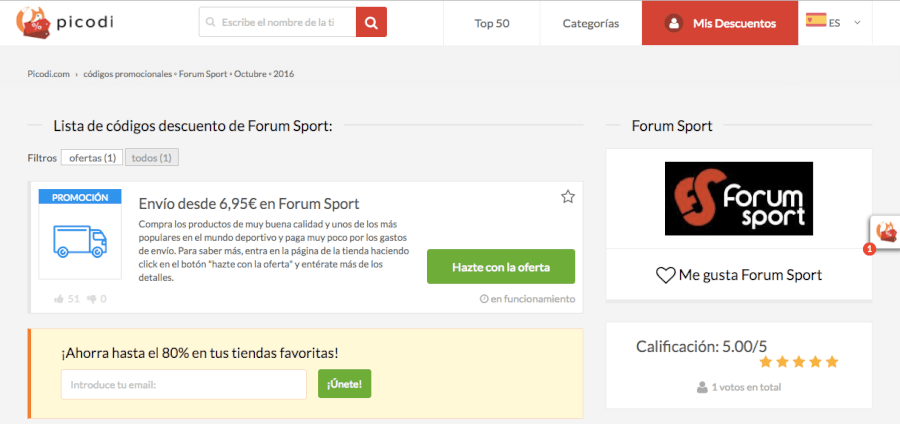Click the Picodi fox logo
Image resolution: width=900 pixels, height=424 pixels.
[x=32, y=23]
